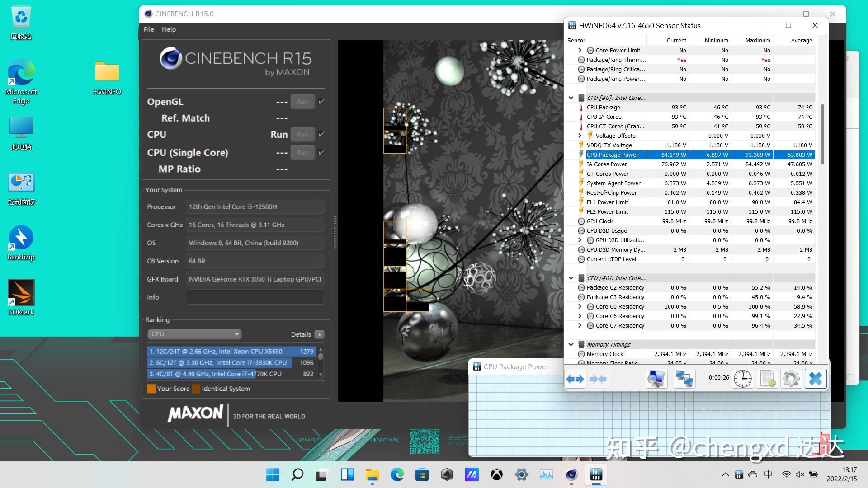
Task: Toggle the CPU (Single Core) checkbox
Action: 321,152
